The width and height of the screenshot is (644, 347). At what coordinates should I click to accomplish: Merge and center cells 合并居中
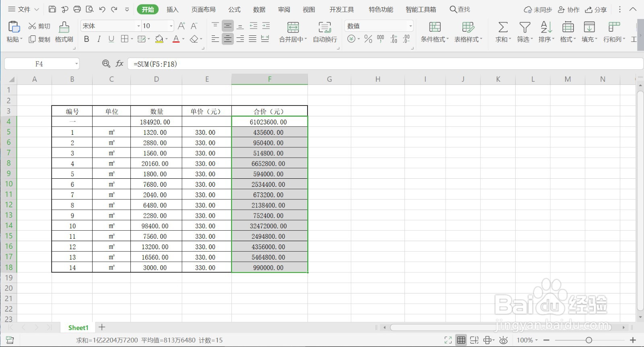point(293,32)
